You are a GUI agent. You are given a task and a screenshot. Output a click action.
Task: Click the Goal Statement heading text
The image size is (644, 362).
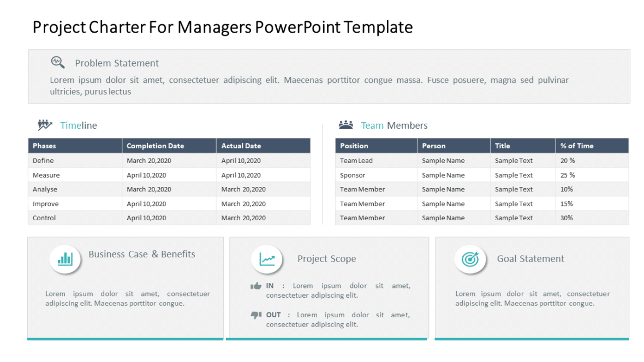pyautogui.click(x=530, y=258)
